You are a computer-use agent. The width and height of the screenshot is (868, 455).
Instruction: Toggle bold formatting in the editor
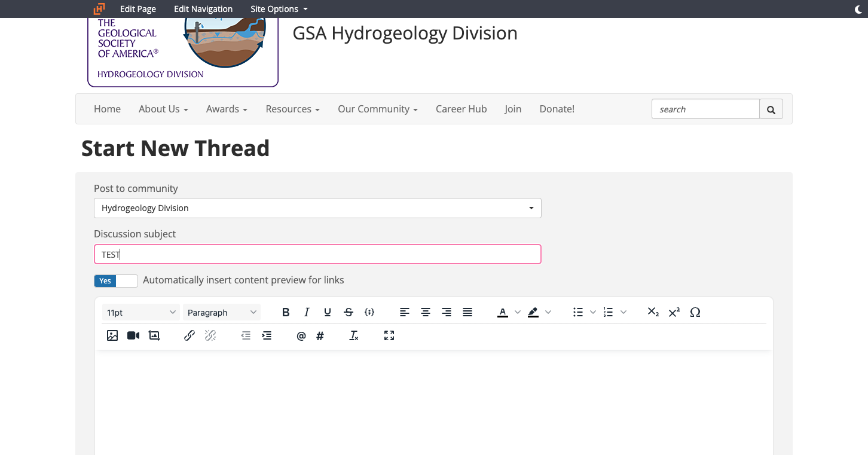click(286, 312)
